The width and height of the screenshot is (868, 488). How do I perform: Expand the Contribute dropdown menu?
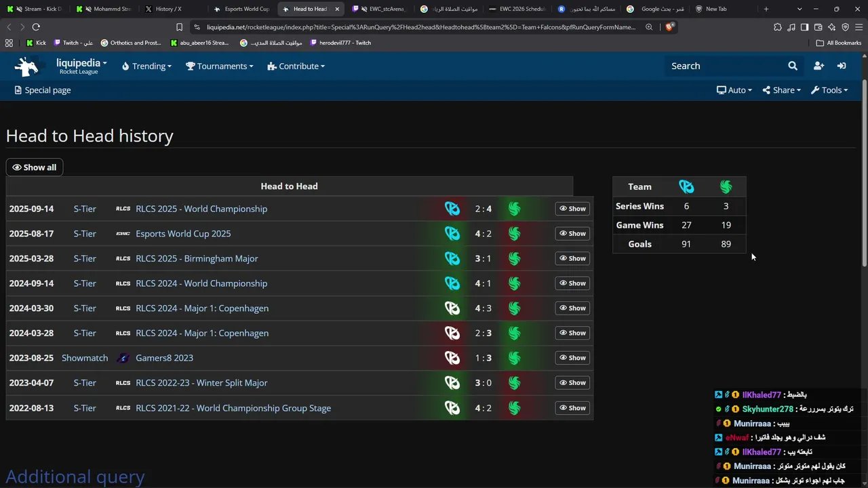(x=296, y=66)
